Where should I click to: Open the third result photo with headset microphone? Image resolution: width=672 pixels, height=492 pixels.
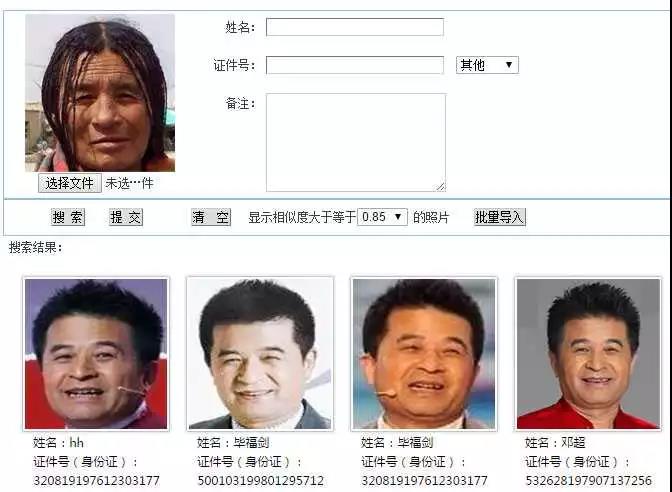pos(424,354)
